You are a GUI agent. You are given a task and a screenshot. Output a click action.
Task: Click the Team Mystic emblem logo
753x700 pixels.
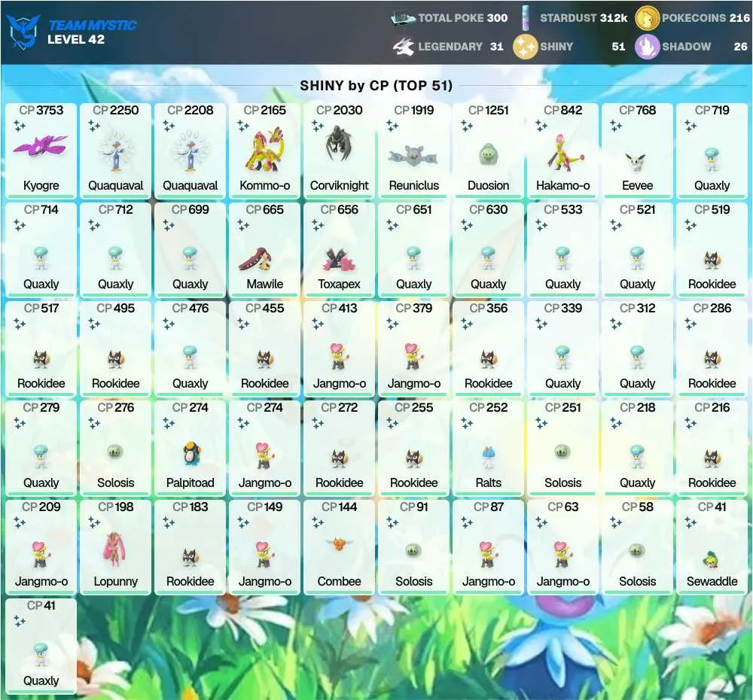click(24, 32)
